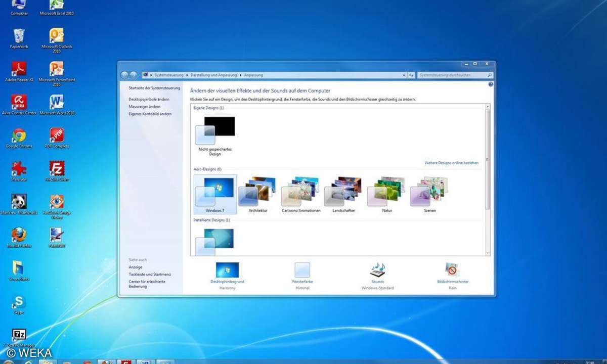The image size is (607, 364).
Task: Select the Windows 7 Aero theme
Action: (x=215, y=195)
